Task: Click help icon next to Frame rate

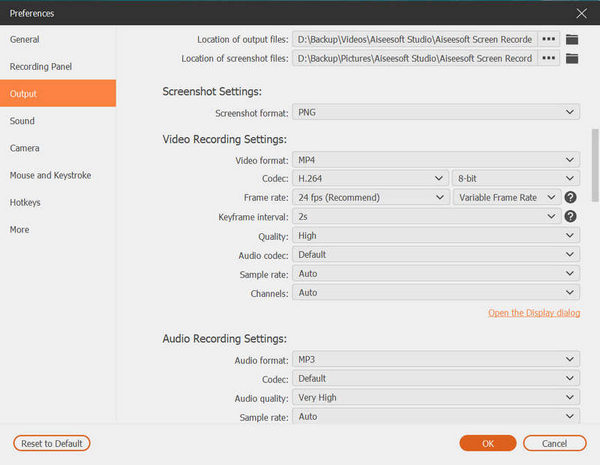Action: point(571,198)
